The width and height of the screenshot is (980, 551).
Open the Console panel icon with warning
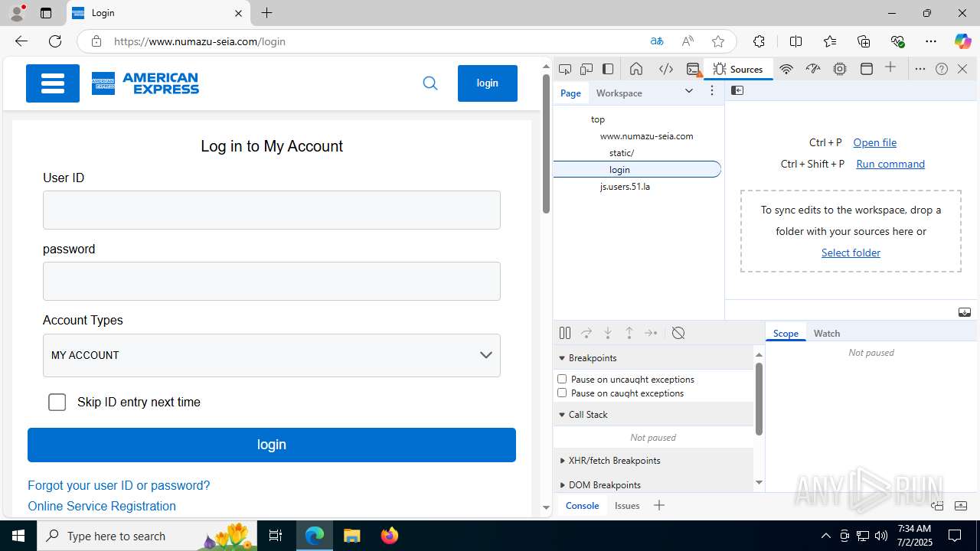coord(694,69)
